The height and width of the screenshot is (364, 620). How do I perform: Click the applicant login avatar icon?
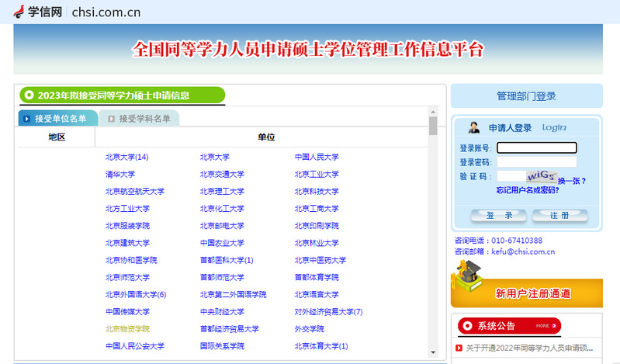(473, 127)
